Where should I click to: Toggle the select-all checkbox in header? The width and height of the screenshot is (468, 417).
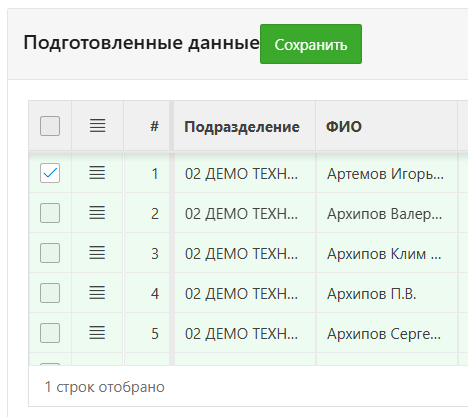(x=50, y=126)
